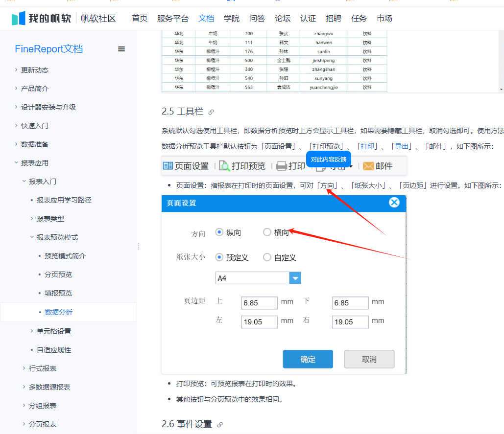Screen dimensions: 504x434
Task: Collapse 报表预览模式 tree node
Action: [32, 237]
